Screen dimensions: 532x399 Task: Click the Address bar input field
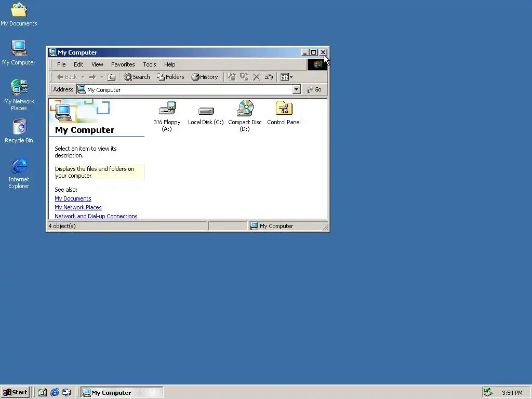184,89
